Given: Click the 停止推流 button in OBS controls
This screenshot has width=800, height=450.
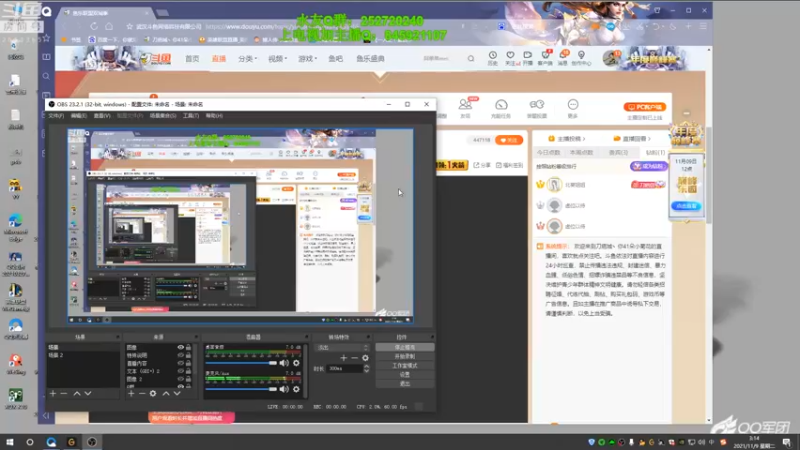Looking at the screenshot, I should point(405,347).
